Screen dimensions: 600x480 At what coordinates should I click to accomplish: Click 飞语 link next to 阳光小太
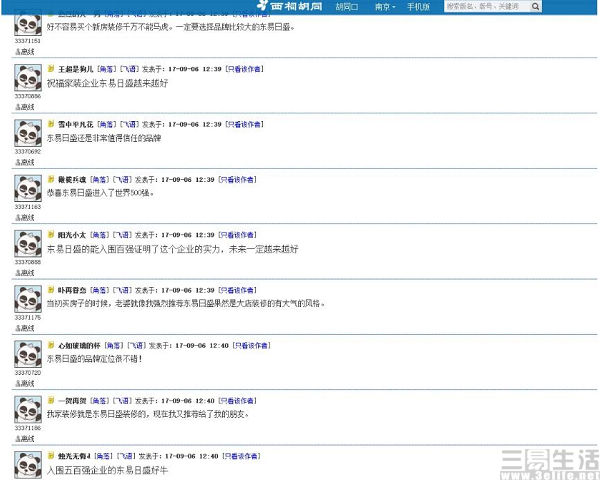tap(122, 235)
